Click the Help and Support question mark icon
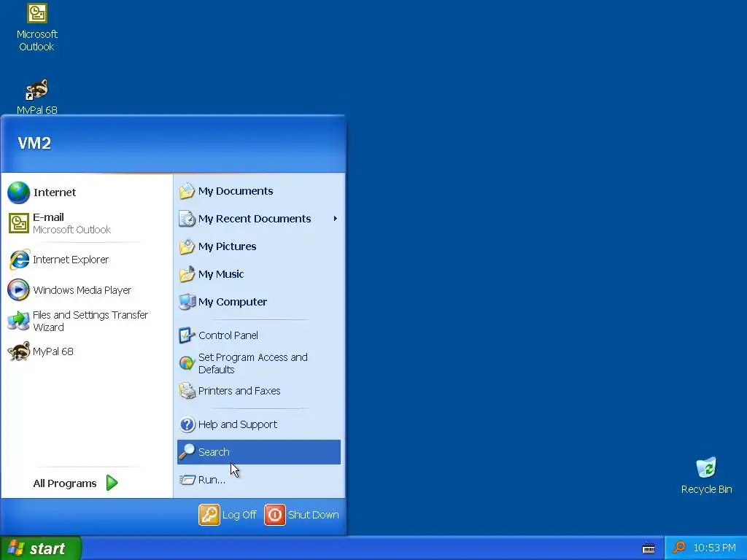 (187, 424)
